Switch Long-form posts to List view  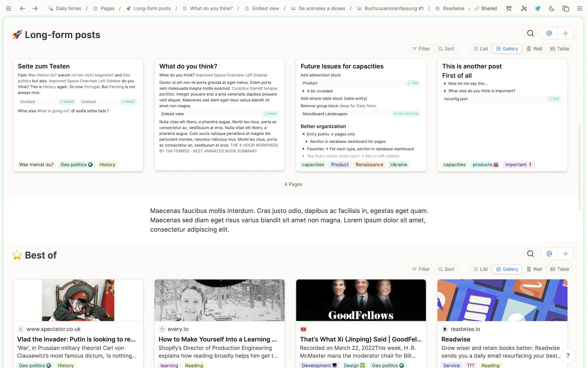point(480,49)
